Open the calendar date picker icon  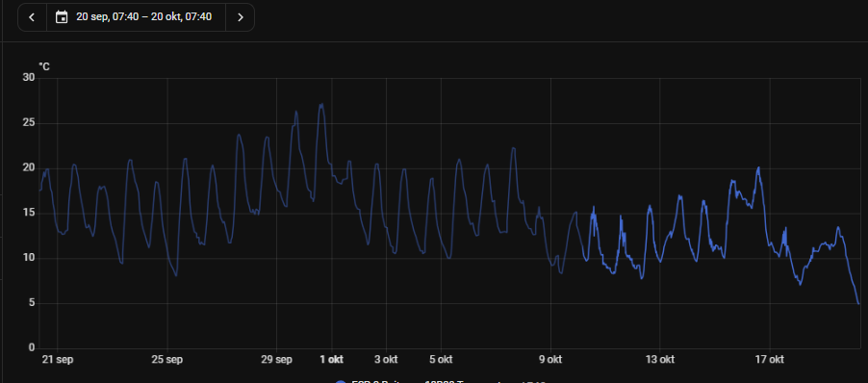(x=62, y=17)
